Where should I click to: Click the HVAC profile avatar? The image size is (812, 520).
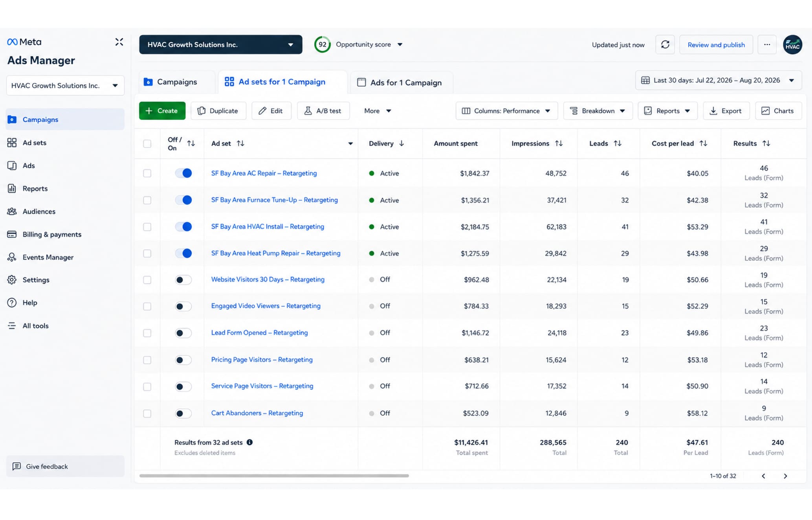(792, 45)
